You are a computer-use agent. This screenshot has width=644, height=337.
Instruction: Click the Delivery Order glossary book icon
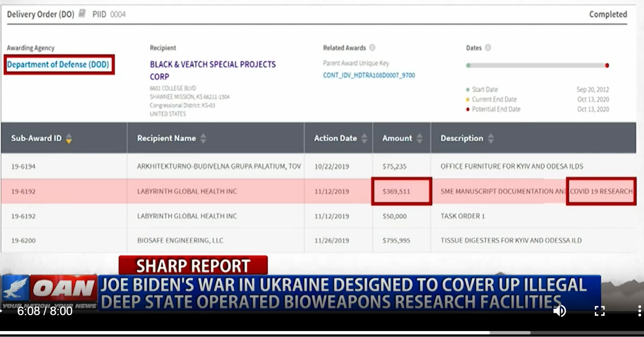pyautogui.click(x=82, y=14)
